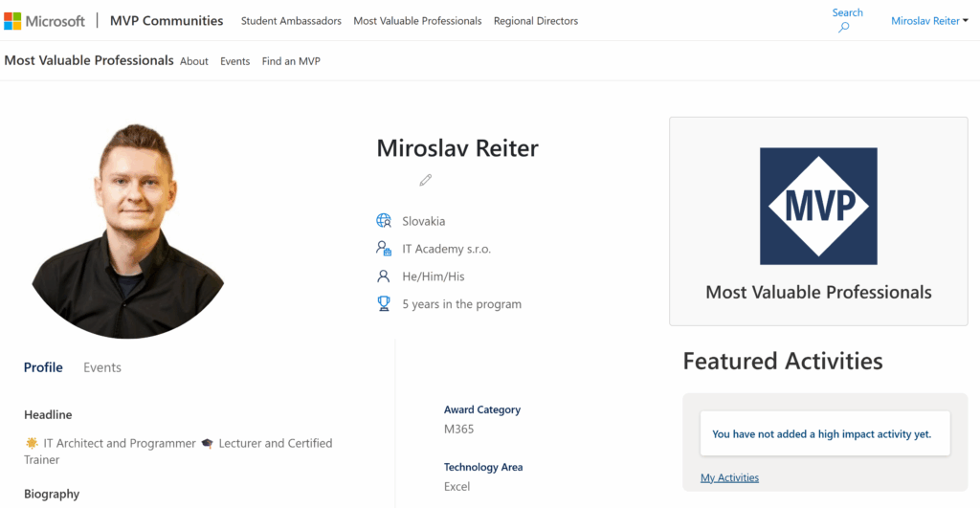Click the trophy icon beside 5 years in the program
Image resolution: width=980 pixels, height=508 pixels.
tap(384, 303)
